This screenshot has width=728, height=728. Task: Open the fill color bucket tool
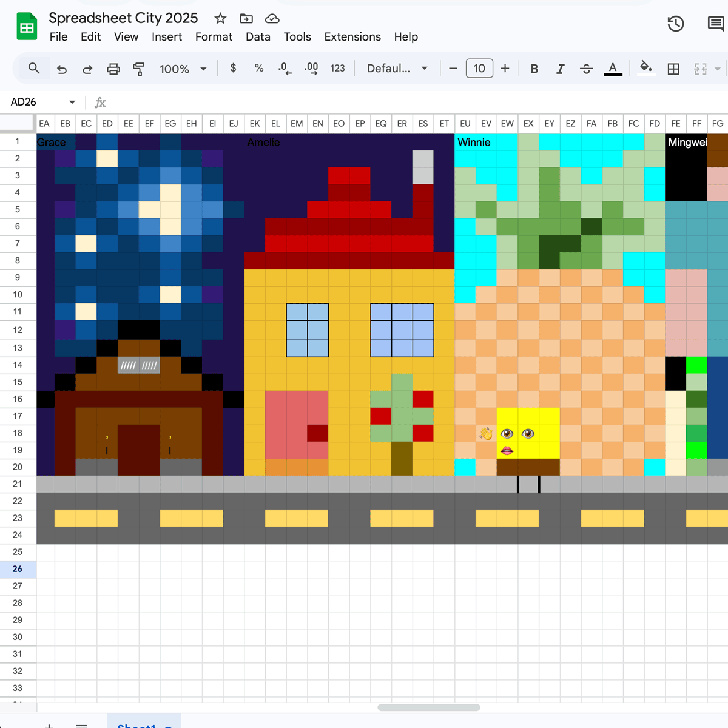[646, 68]
